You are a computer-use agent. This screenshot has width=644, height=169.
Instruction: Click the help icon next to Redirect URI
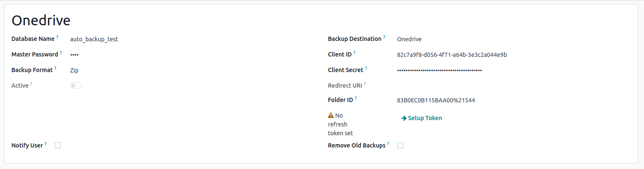(365, 84)
